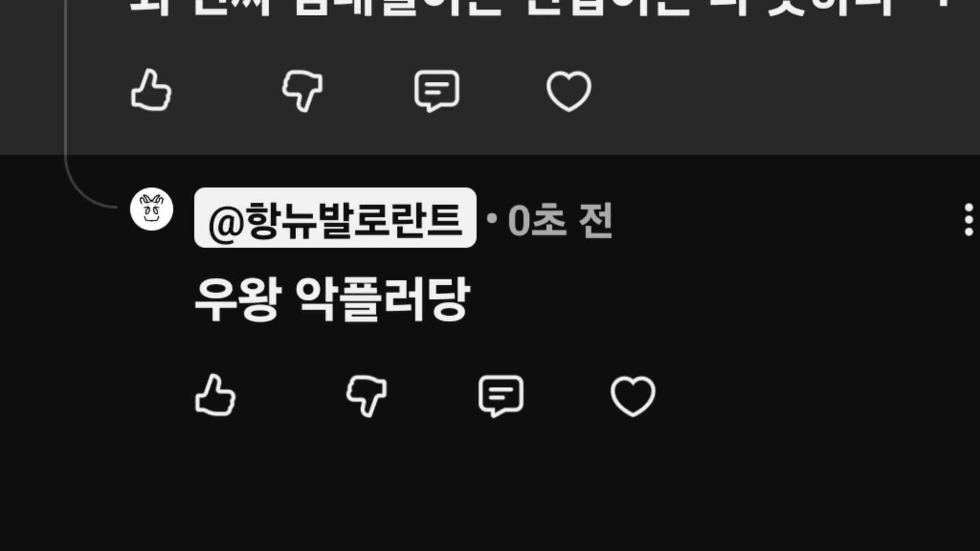Toggle the heart on the '우왕 악플러당' reply

633,396
